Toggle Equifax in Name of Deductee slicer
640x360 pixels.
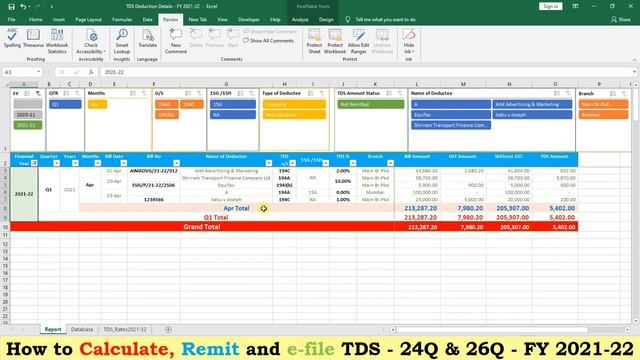click(x=451, y=115)
